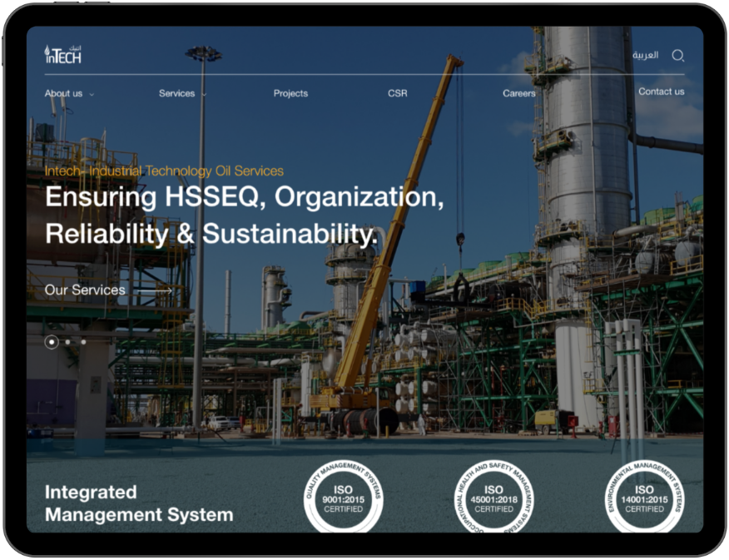Go to the Projects page

click(x=290, y=94)
